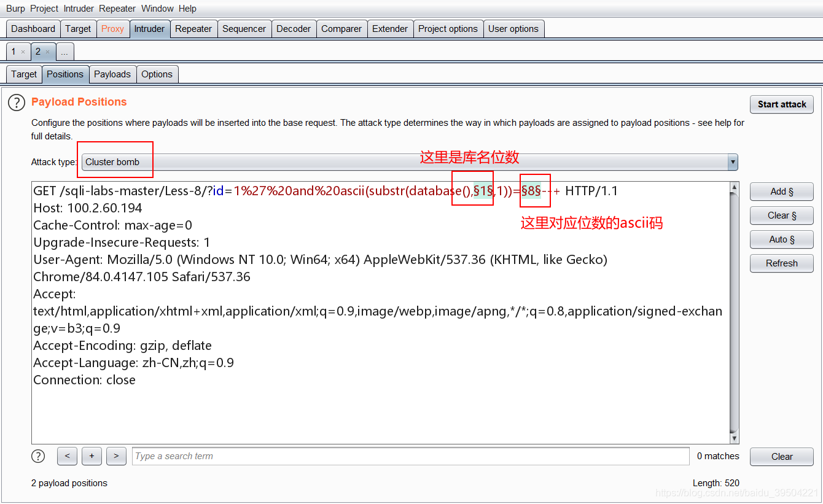Click the search term input field
Image resolution: width=823 pixels, height=504 pixels.
(x=411, y=456)
